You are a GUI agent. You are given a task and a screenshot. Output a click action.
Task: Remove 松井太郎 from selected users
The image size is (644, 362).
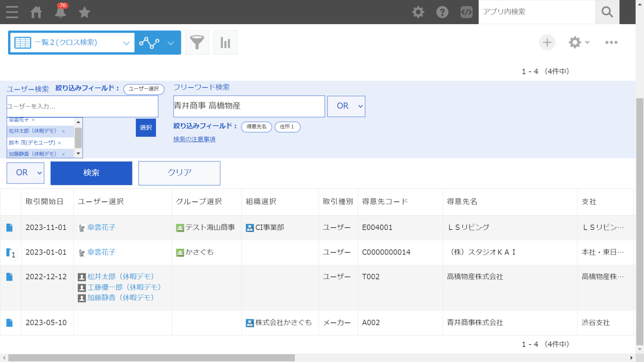[x=63, y=131]
